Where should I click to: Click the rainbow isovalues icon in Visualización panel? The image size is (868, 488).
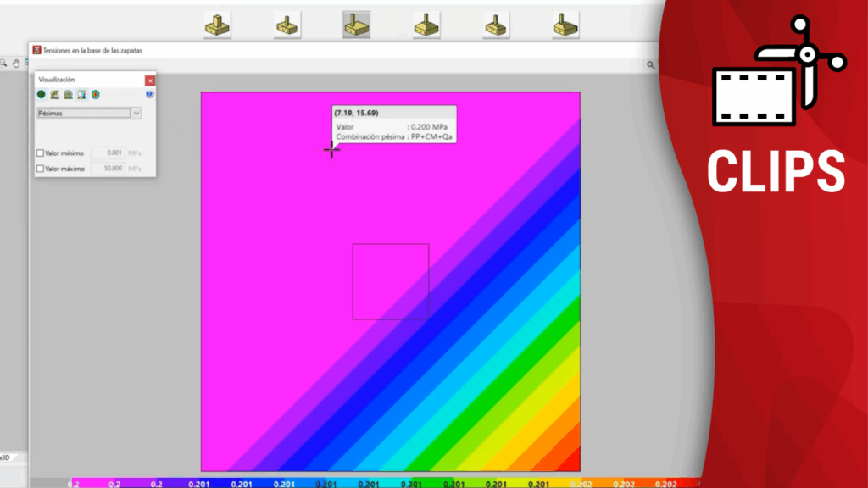coord(95,95)
